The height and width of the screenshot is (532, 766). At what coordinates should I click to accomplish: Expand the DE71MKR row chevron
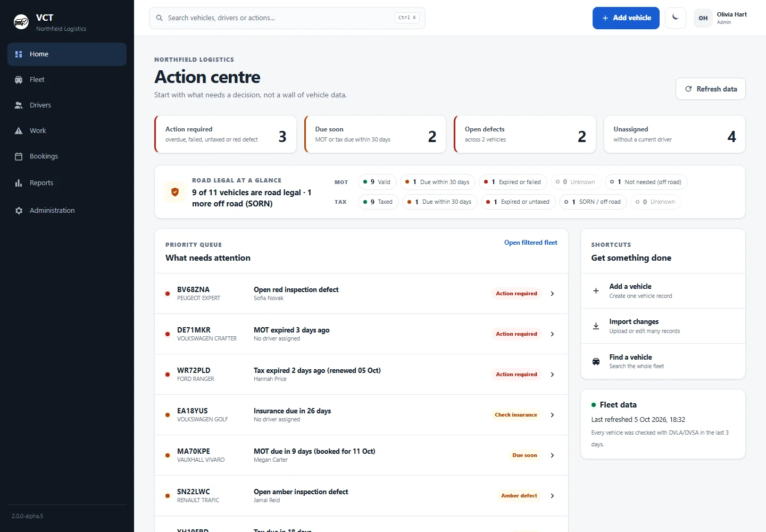point(552,334)
